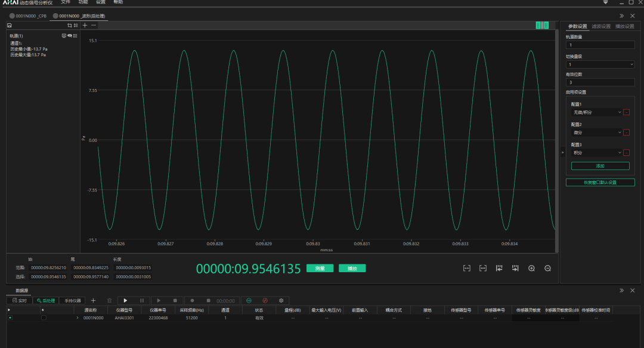644x348 pixels.
Task: Open the 文件 menu
Action: pos(66,2)
